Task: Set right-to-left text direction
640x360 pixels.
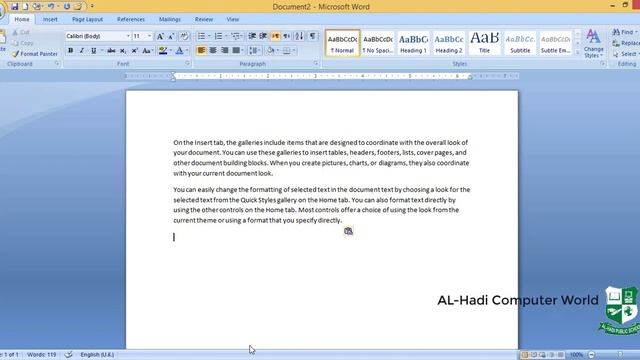Action: click(x=287, y=36)
